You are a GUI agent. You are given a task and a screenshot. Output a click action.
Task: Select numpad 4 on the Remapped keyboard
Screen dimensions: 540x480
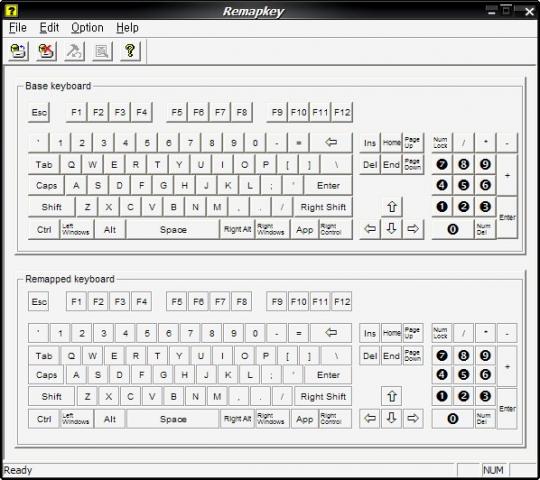[x=442, y=375]
